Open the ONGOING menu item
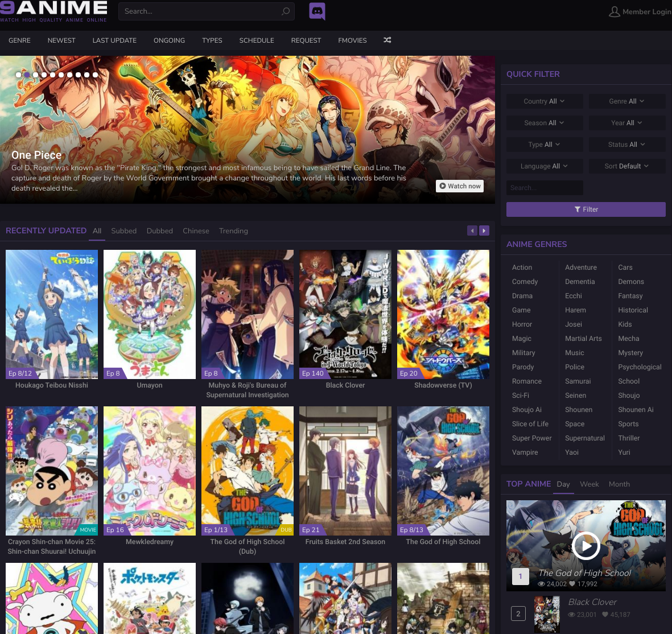 tap(170, 40)
